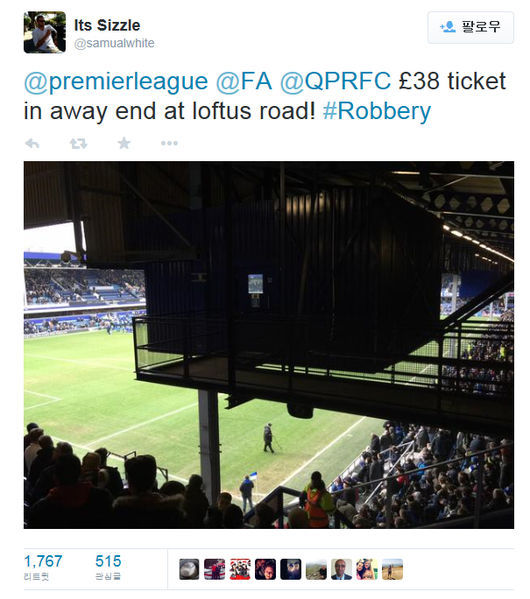Favorite the tweet with star icon
The image size is (530, 599).
124,143
